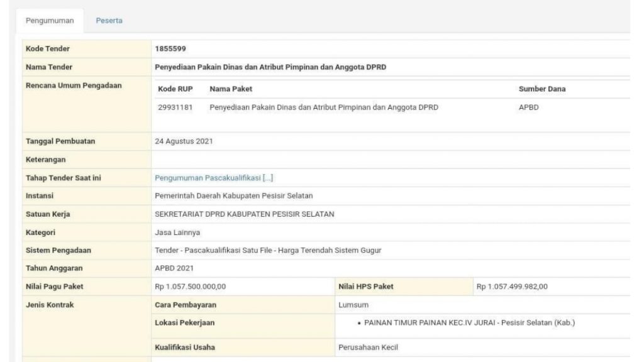The height and width of the screenshot is (362, 644).
Task: Click the tender code 1855599
Action: click(170, 48)
